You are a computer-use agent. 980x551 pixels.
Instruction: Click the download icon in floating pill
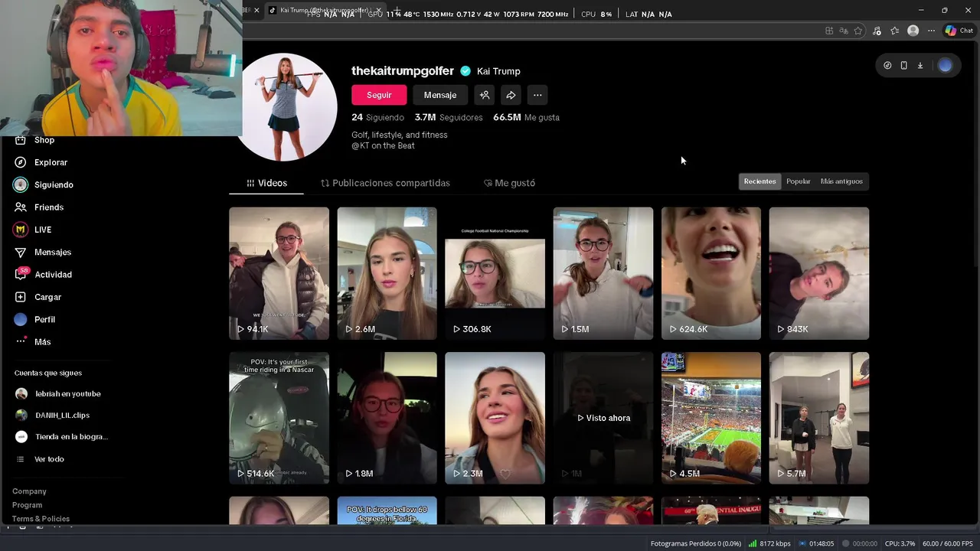pos(920,66)
